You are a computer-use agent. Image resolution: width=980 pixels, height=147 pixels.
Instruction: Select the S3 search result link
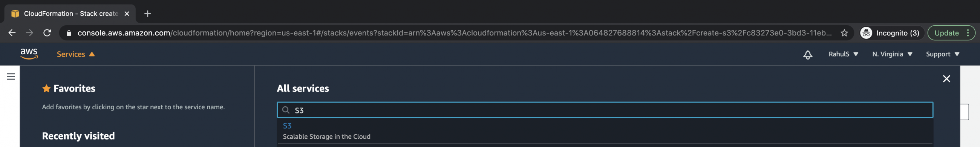pos(287,126)
